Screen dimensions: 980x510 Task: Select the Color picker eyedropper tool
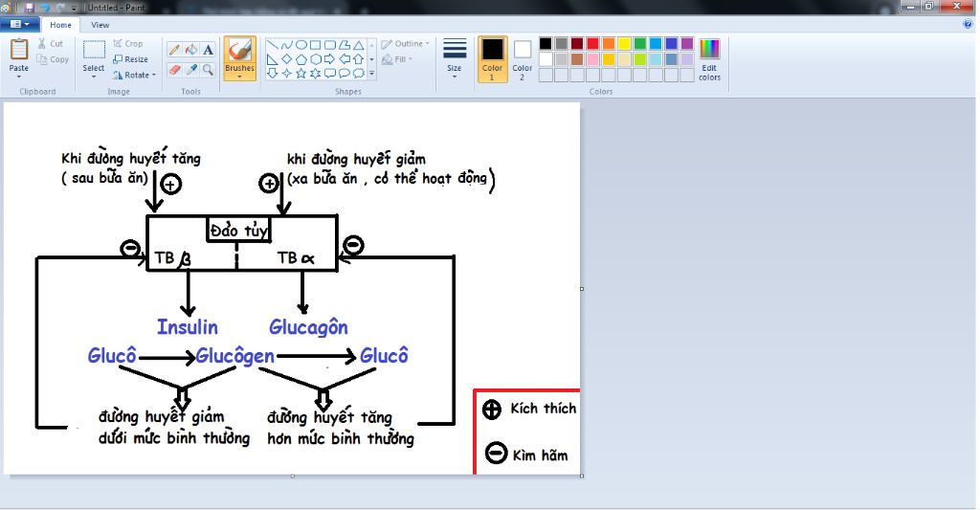tap(191, 70)
